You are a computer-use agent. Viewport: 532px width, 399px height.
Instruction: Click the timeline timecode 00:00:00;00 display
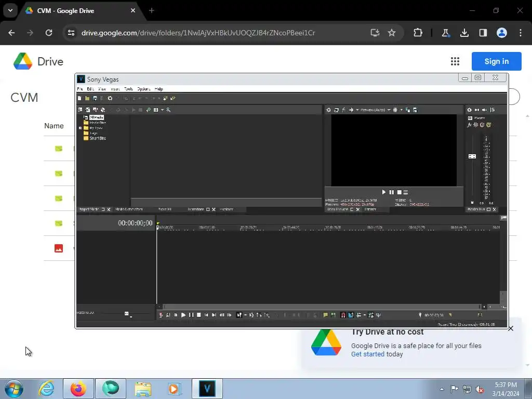tap(135, 223)
